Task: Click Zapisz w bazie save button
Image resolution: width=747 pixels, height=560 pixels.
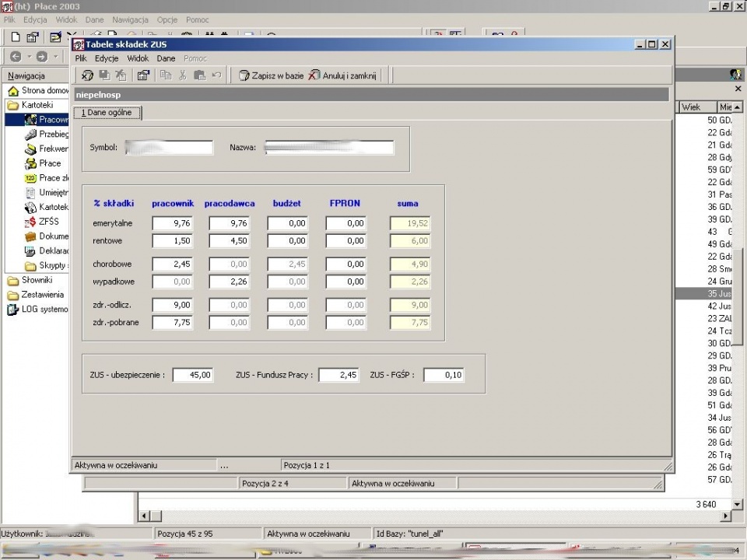Action: 271,75
